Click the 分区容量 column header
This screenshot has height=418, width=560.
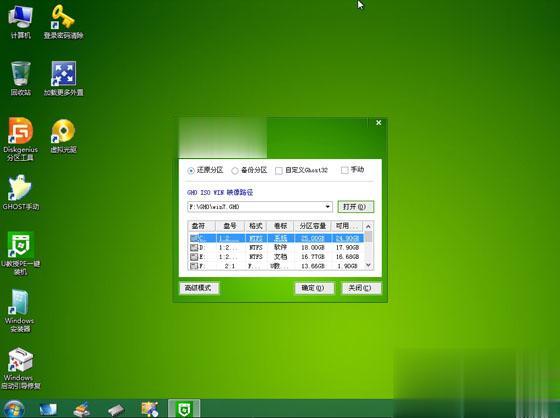pos(312,226)
